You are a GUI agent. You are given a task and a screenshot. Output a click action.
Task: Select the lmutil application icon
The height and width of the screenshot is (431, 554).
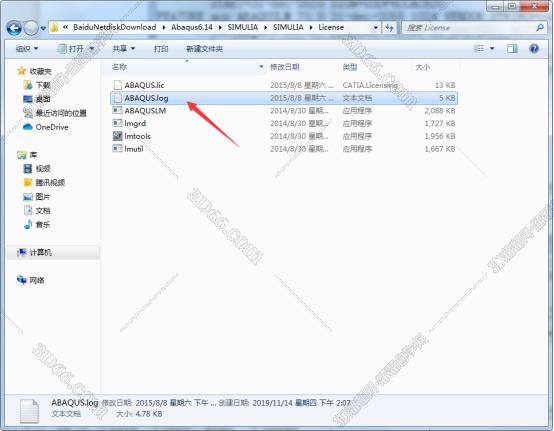pos(117,148)
